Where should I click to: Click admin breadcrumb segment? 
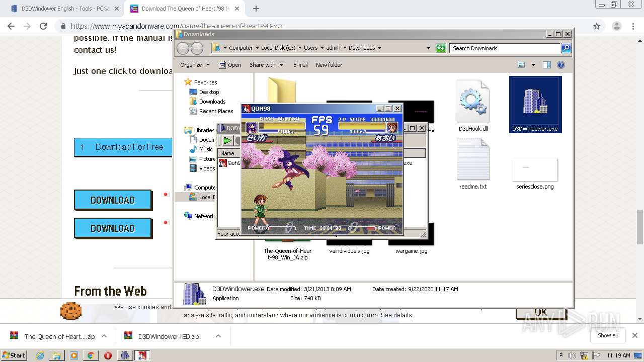pyautogui.click(x=333, y=48)
